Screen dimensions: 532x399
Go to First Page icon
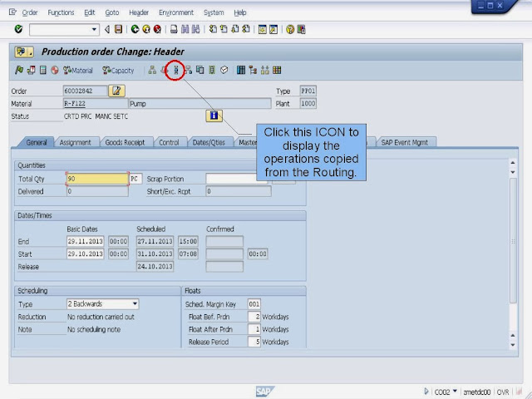213,30
